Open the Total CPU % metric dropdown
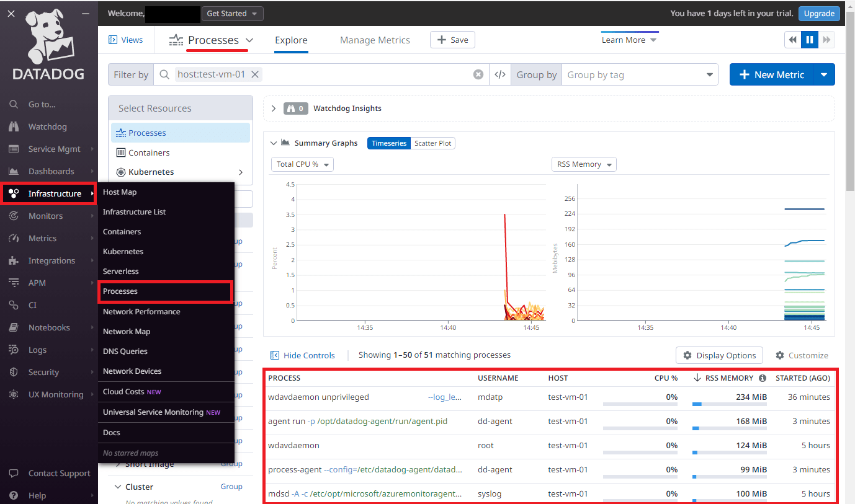Image resolution: width=855 pixels, height=504 pixels. point(303,164)
